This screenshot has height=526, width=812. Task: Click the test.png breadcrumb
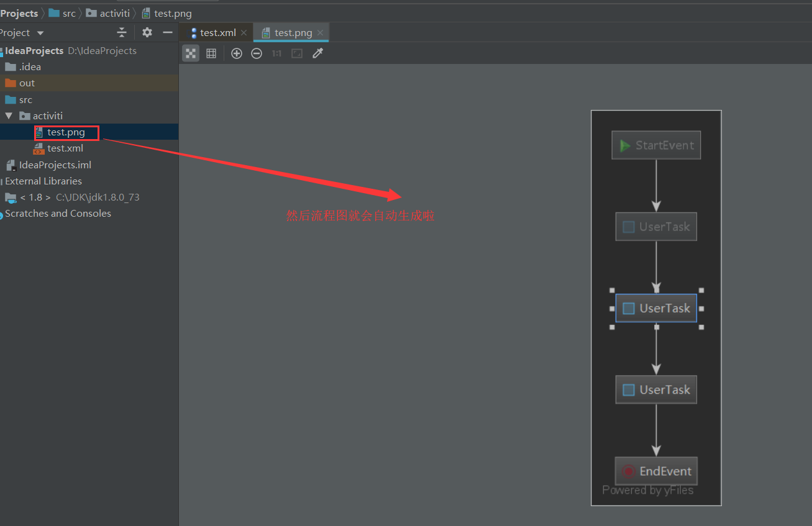click(x=167, y=13)
